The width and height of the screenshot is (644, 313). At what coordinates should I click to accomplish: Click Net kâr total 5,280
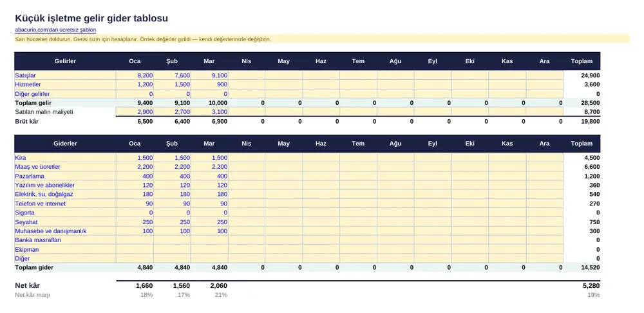click(x=592, y=285)
